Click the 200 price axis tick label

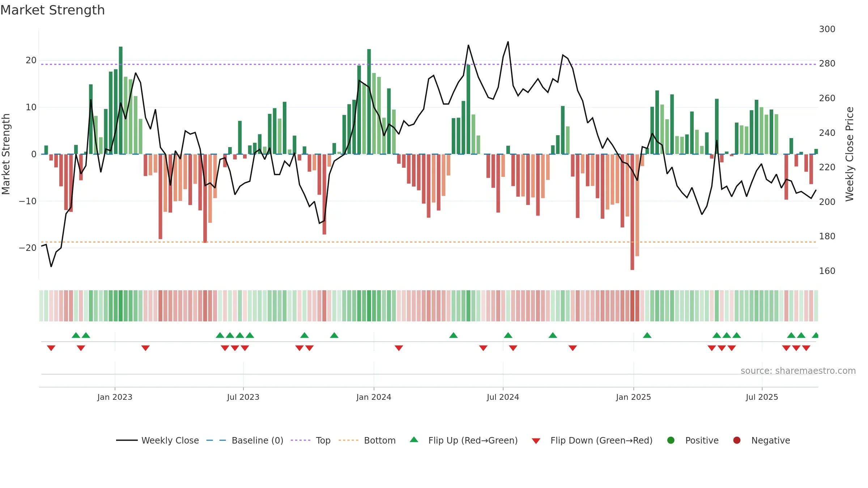pyautogui.click(x=827, y=202)
